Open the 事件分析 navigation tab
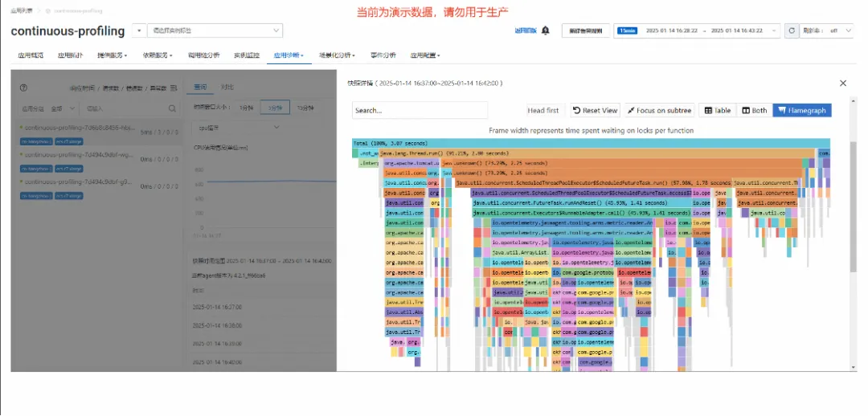Screen dimensions: 868x416 [383, 55]
